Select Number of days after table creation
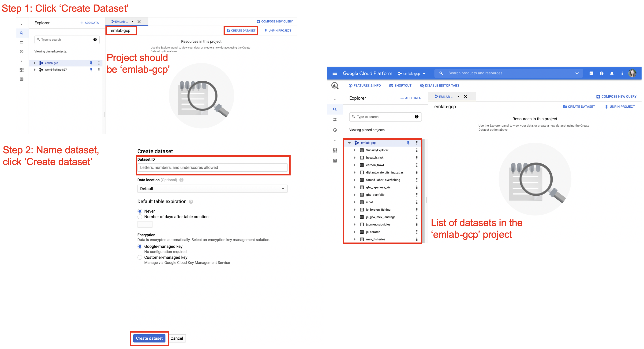644x349 pixels. [140, 217]
